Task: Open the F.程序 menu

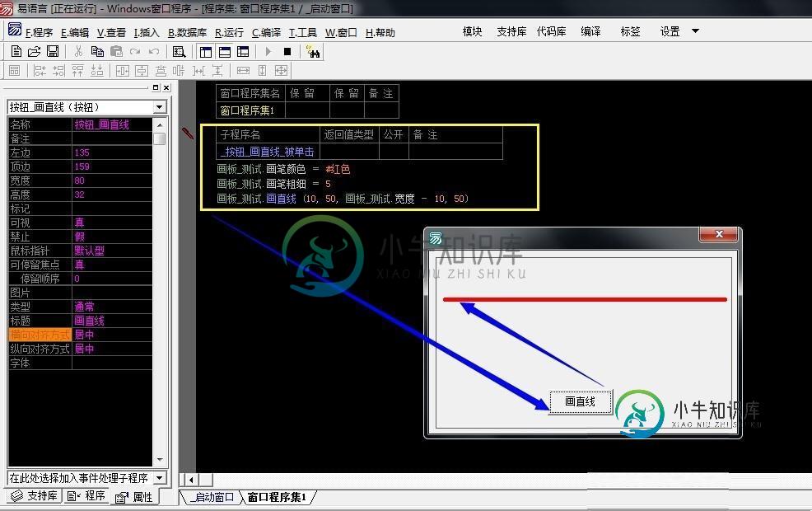Action: 39,33
